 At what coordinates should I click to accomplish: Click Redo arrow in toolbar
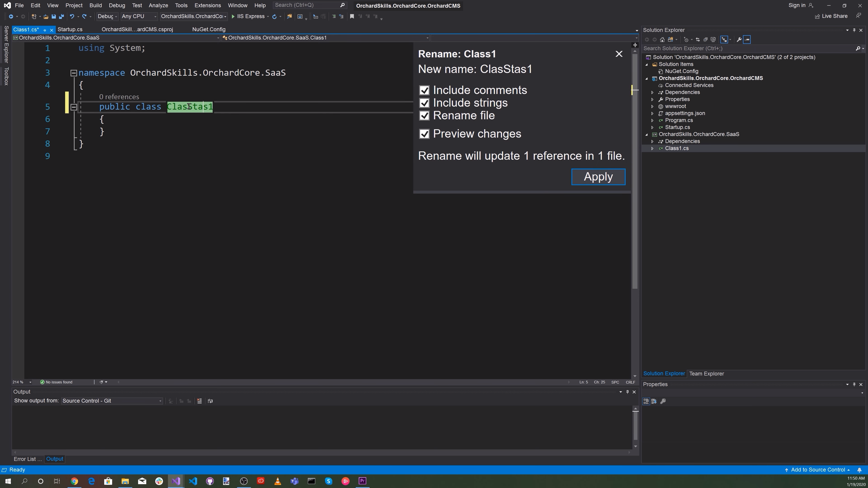tap(84, 16)
